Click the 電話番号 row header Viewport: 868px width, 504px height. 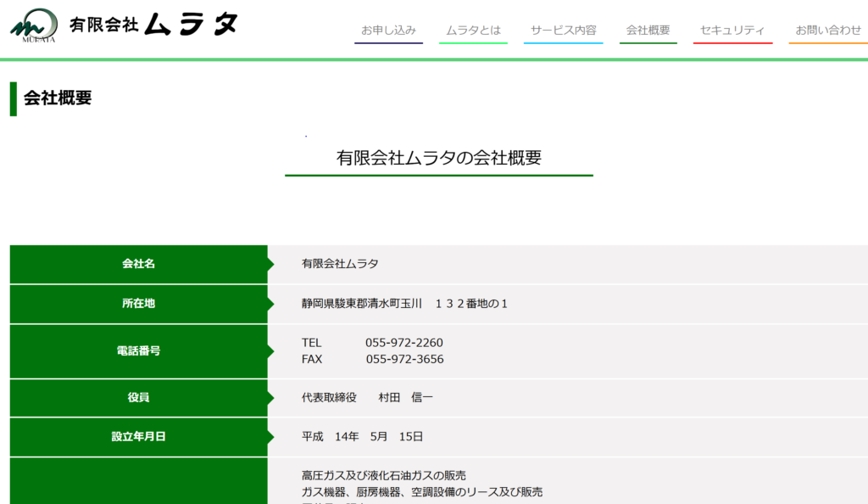pyautogui.click(x=138, y=350)
